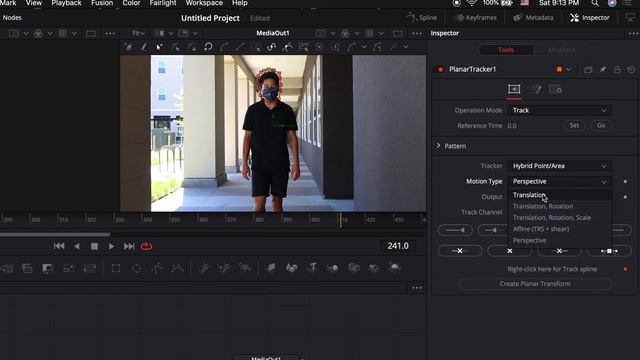Expand the Pattern section

[x=438, y=146]
